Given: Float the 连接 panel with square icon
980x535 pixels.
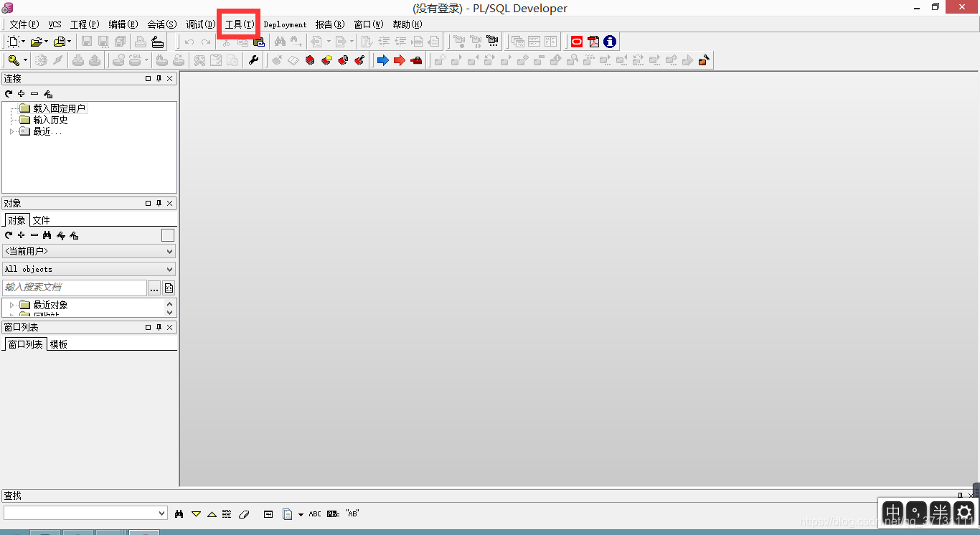Looking at the screenshot, I should 149,79.
